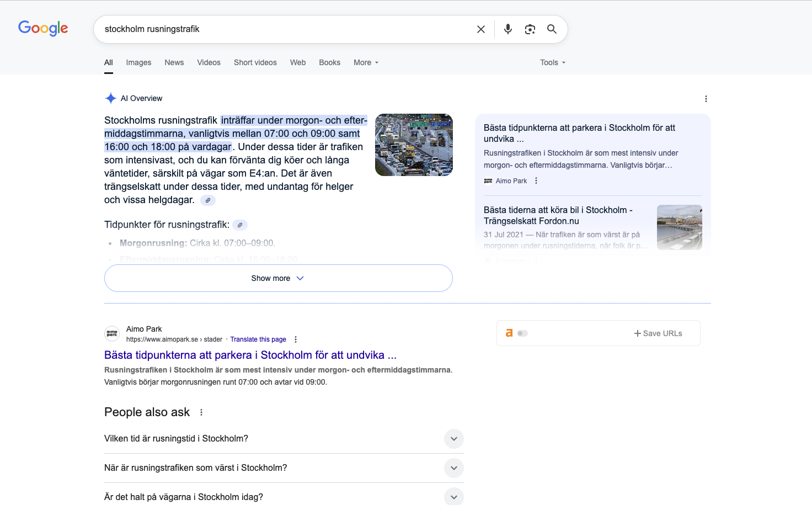This screenshot has width=812, height=505.
Task: Click the search field containing 'stockholm rusningstrafik'
Action: 287,29
